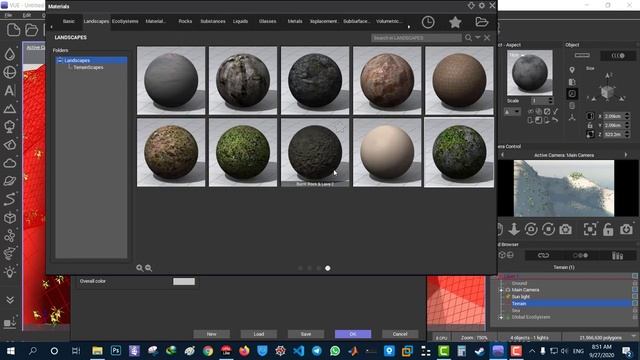The width and height of the screenshot is (640, 360).
Task: Show more material tabs right arrow
Action: pyautogui.click(x=409, y=27)
